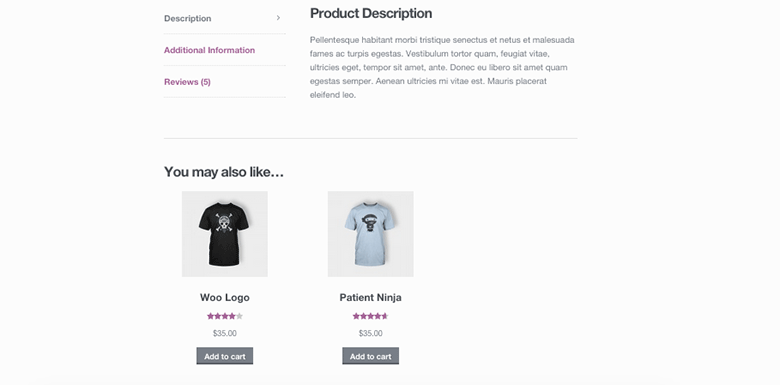
Task: Click the first purple star under Woo Logo
Action: 210,316
